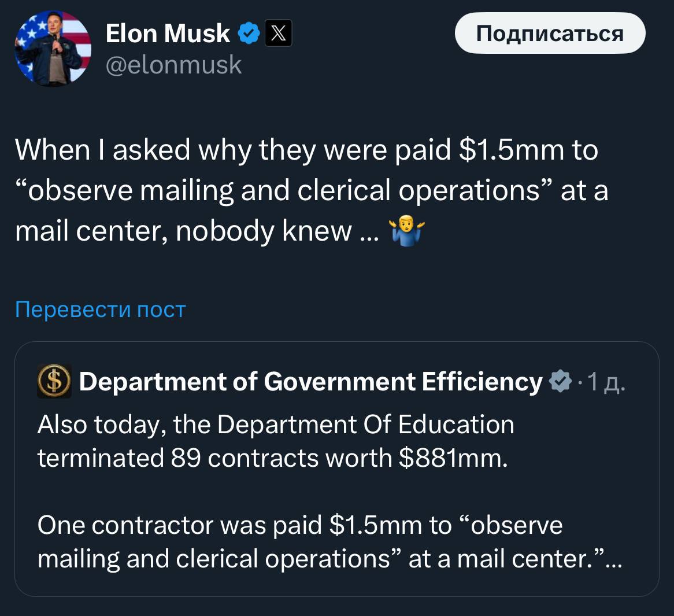Expand truncated quoted post via trailing ellipsis

(x=613, y=559)
